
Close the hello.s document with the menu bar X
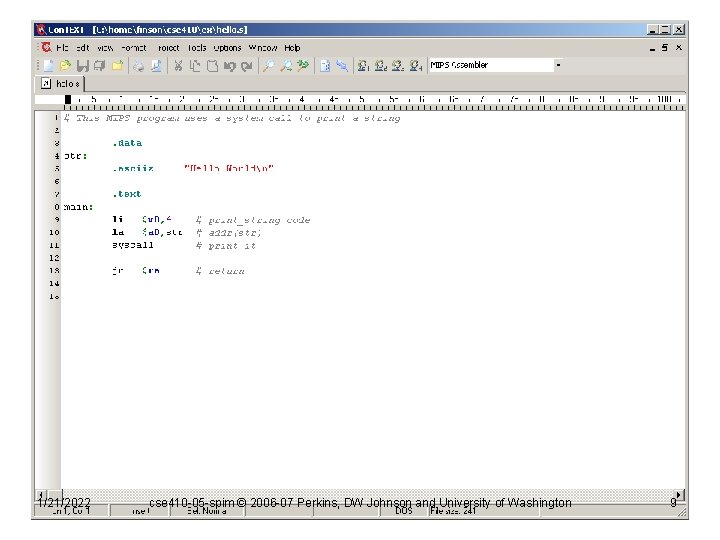[679, 48]
